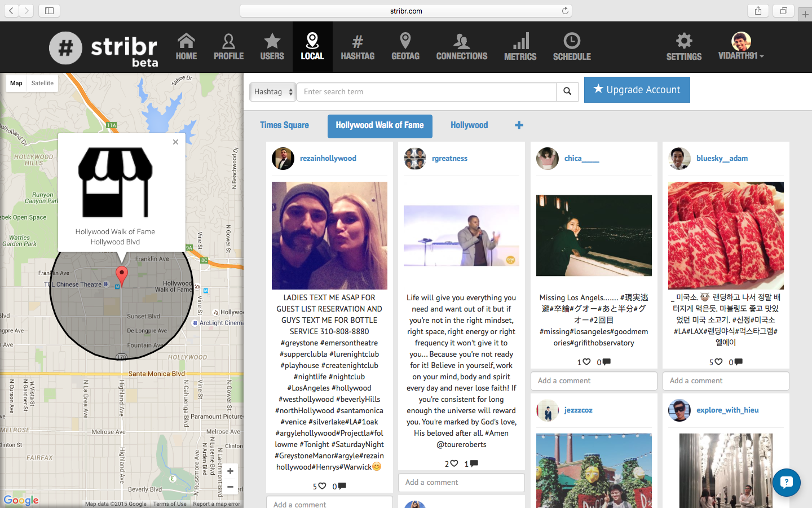Open chica's night view photo

pos(594,235)
